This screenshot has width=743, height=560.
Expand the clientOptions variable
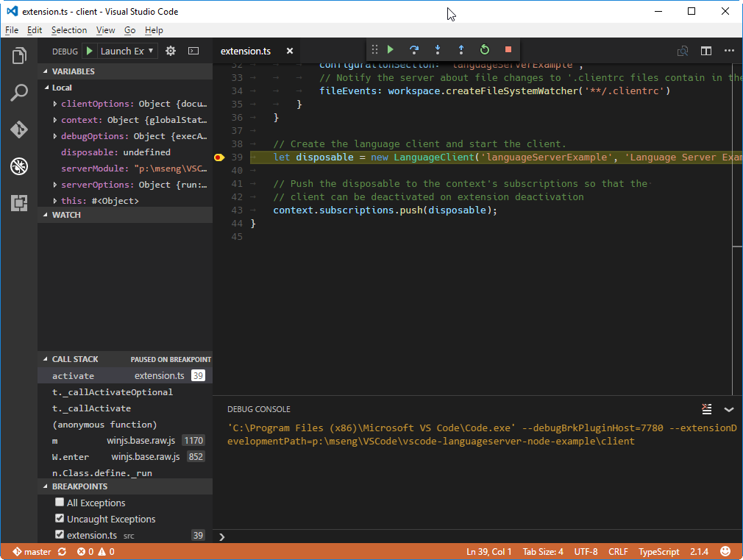pyautogui.click(x=55, y=104)
